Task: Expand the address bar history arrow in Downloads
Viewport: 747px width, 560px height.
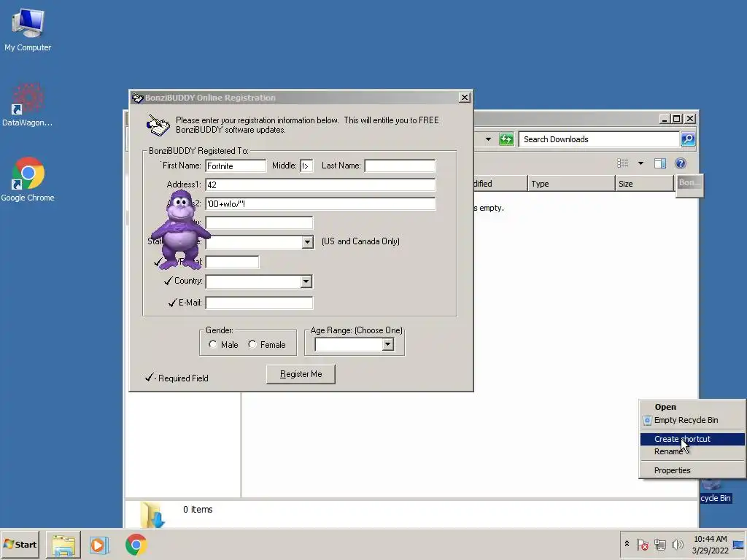Action: [x=488, y=139]
